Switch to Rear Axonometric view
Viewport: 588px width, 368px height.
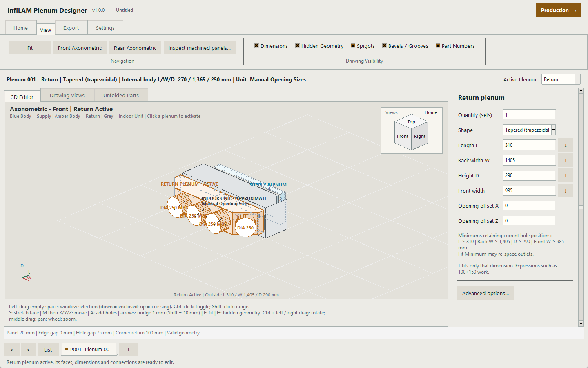(135, 48)
